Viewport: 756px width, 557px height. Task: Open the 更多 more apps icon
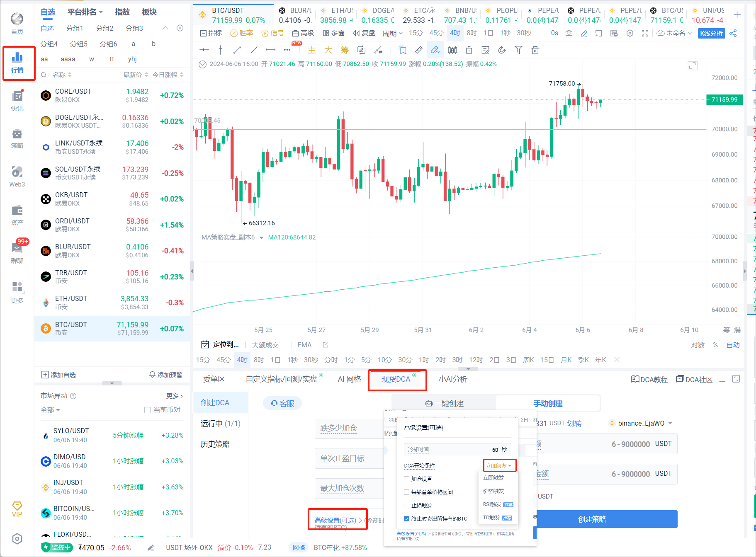tap(17, 292)
